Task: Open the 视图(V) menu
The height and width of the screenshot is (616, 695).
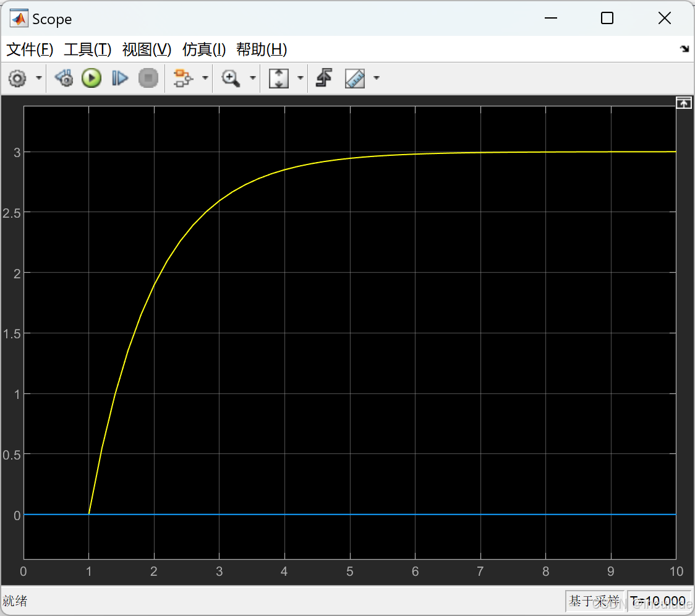Action: pos(147,49)
